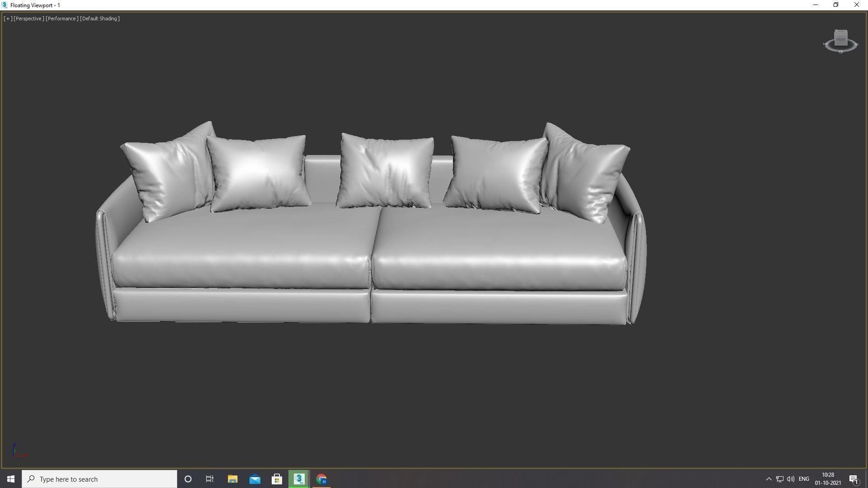Open the Mail app on taskbar

(x=255, y=479)
